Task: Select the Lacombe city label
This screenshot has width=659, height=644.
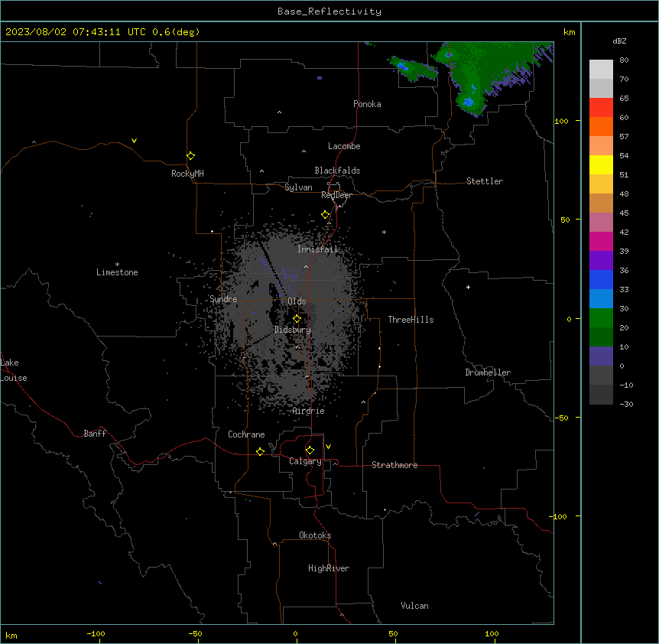Action: click(x=344, y=146)
